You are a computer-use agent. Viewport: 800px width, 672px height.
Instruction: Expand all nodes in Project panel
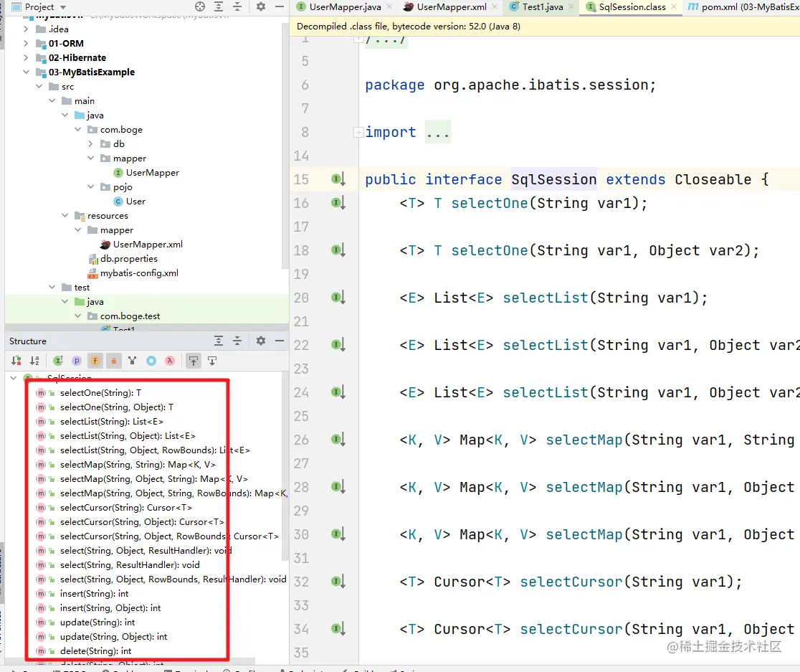pyautogui.click(x=219, y=6)
